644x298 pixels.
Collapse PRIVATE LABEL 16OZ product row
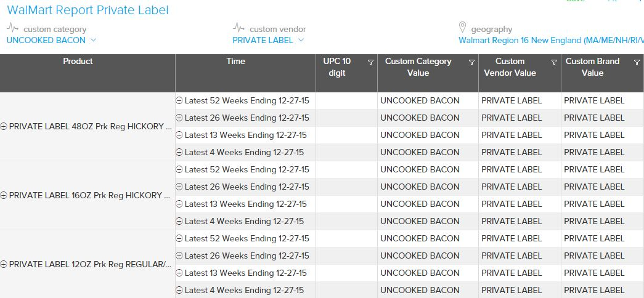[4, 196]
